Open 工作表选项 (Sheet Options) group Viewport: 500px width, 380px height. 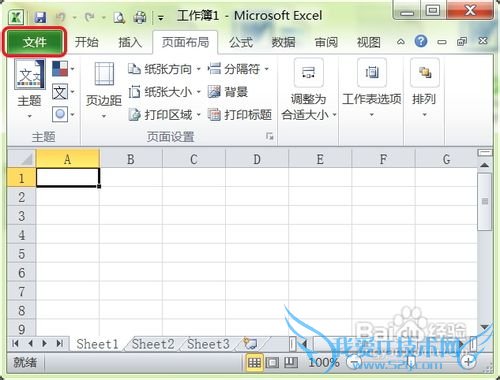(x=372, y=88)
